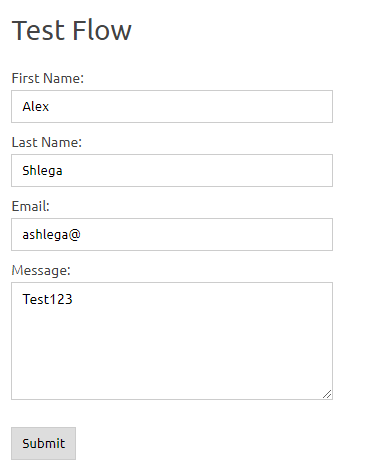Click the "First Name:" label
Viewport: 377px width, 472px height.
pyautogui.click(x=48, y=78)
